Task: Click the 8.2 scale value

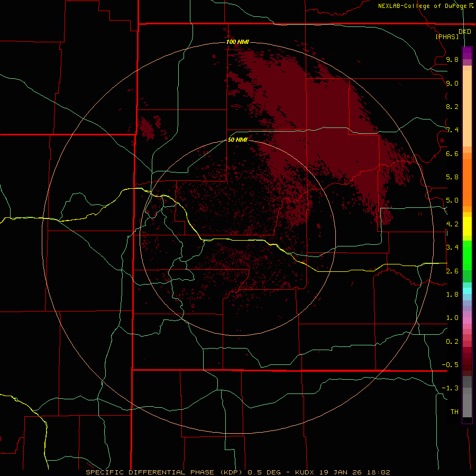Action: 452,106
